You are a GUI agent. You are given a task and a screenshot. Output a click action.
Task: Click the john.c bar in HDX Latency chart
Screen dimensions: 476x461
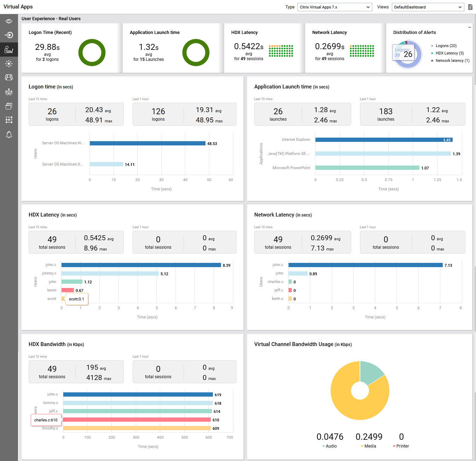(141, 265)
